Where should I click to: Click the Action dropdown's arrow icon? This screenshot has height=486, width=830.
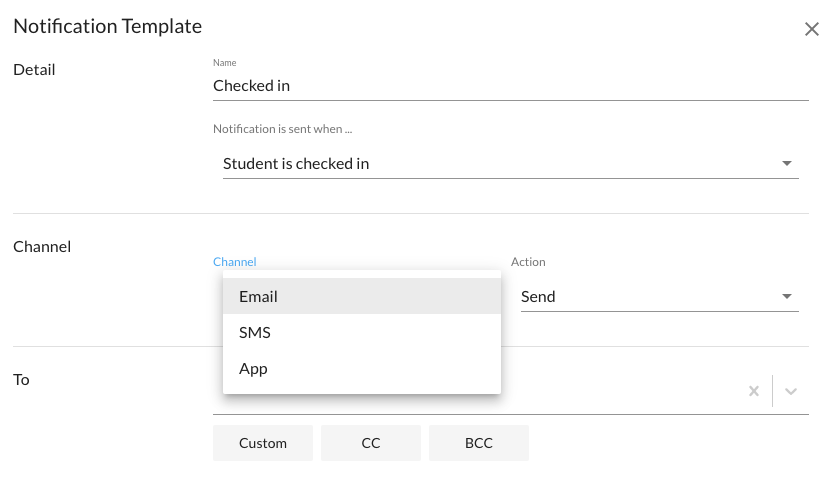pos(786,297)
